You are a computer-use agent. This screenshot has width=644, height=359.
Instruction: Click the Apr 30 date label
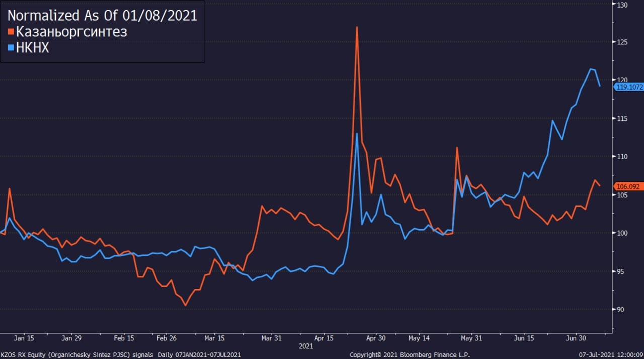(375, 338)
